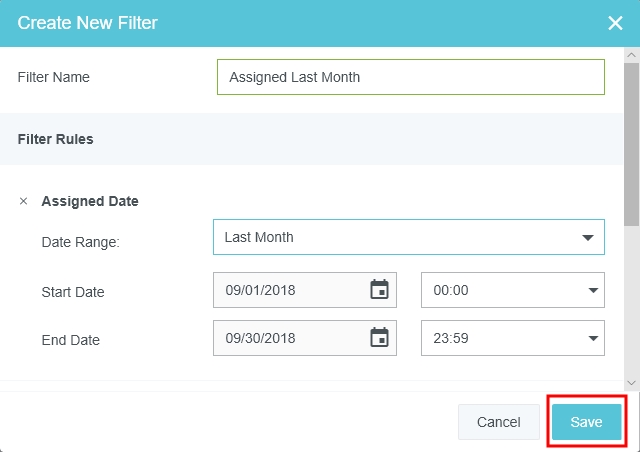Screen dimensions: 640x452
Task: Open the Start Date calendar picker
Action: click(x=379, y=290)
